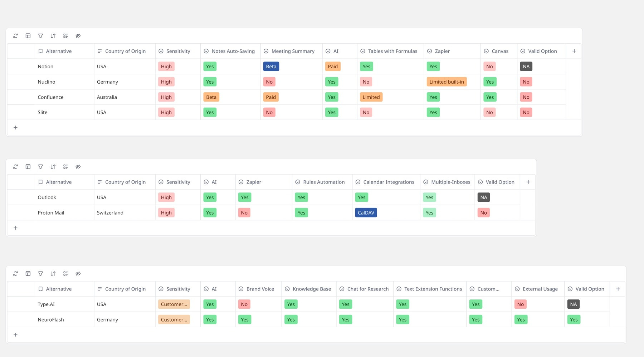Open Meeting Summary column header
The height and width of the screenshot is (357, 644).
click(x=291, y=51)
